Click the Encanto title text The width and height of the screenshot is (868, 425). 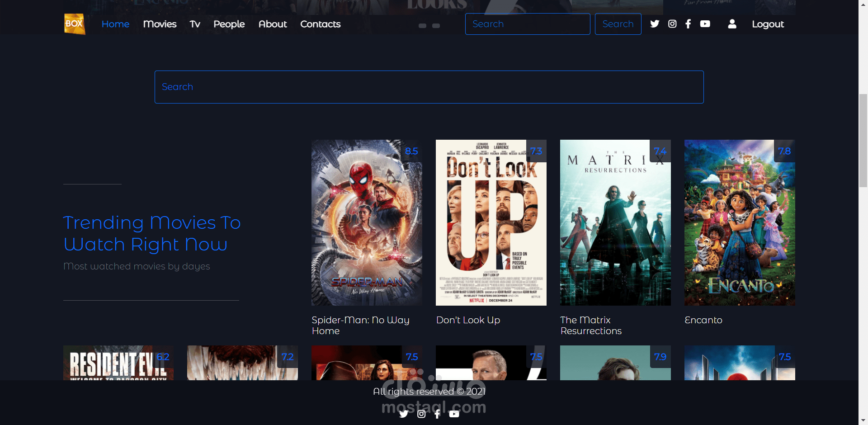click(x=703, y=320)
